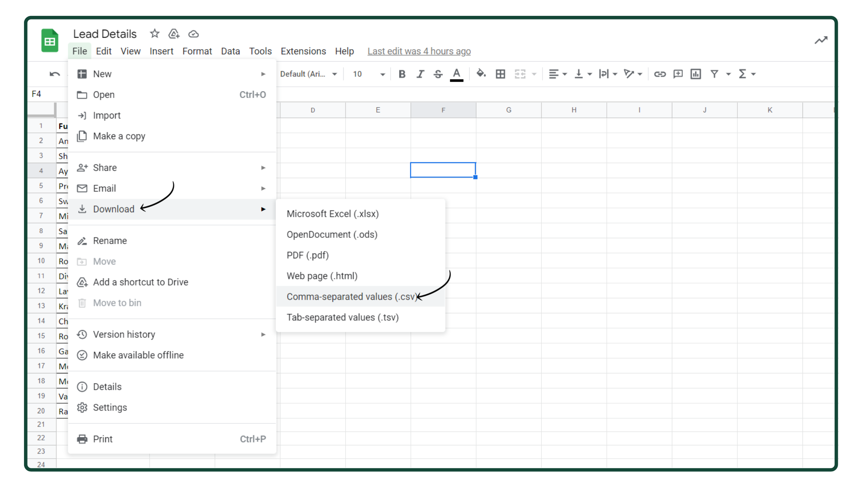Choose Microsoft Excel (.xlsx) download

click(332, 214)
